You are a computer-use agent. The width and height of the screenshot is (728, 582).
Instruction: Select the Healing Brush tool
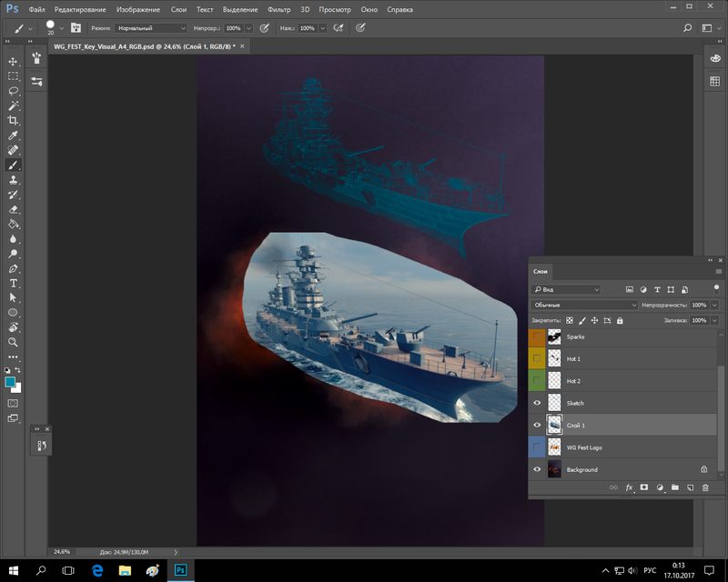point(13,150)
